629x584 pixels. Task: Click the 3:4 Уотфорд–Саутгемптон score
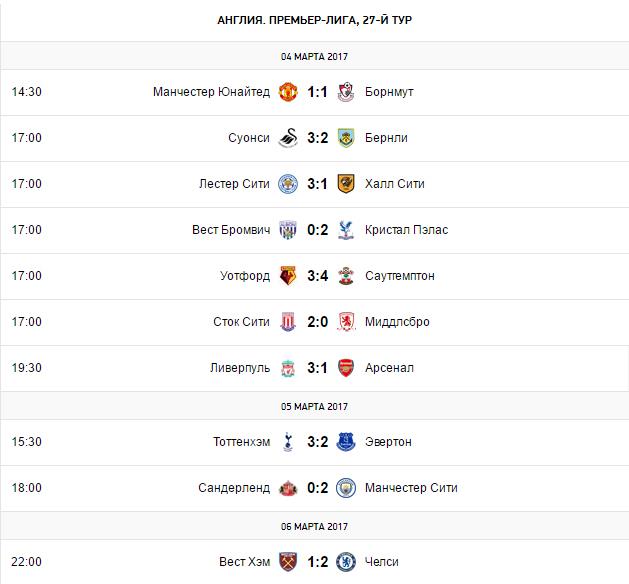[x=317, y=276]
